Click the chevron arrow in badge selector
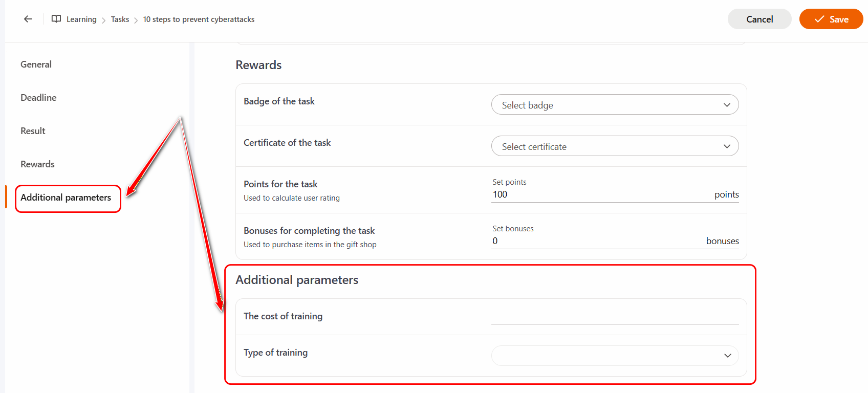The width and height of the screenshot is (868, 393). [x=727, y=105]
